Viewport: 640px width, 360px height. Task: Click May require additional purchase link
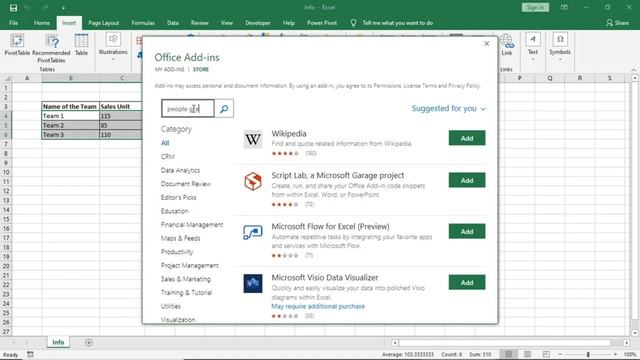[318, 306]
